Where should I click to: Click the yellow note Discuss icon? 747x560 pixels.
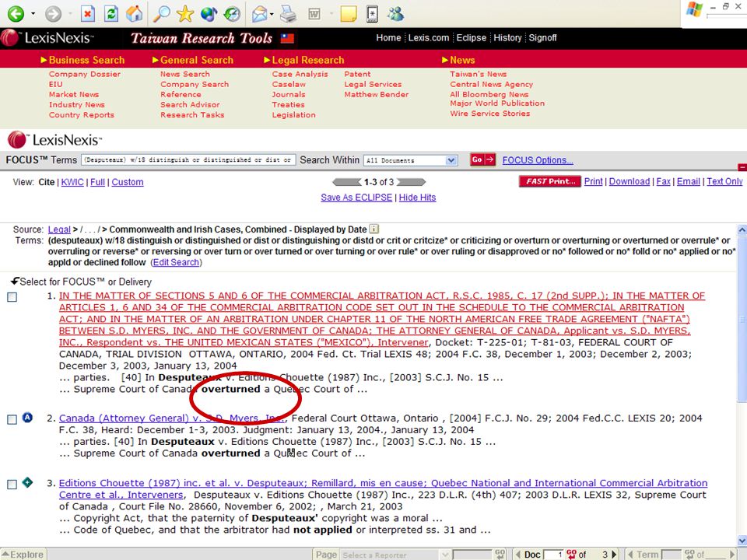tap(349, 14)
